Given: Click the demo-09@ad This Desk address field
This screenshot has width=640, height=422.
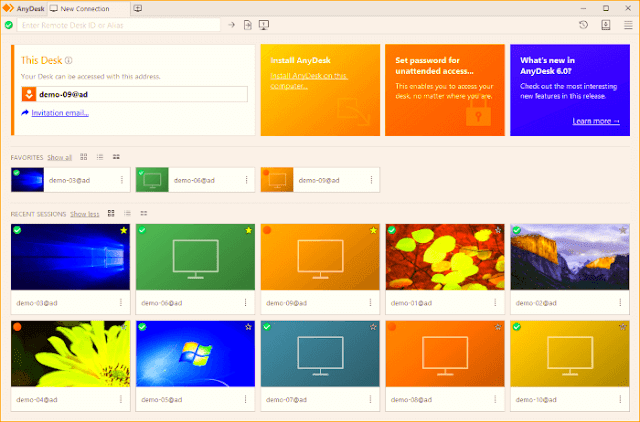Looking at the screenshot, I should tap(134, 94).
